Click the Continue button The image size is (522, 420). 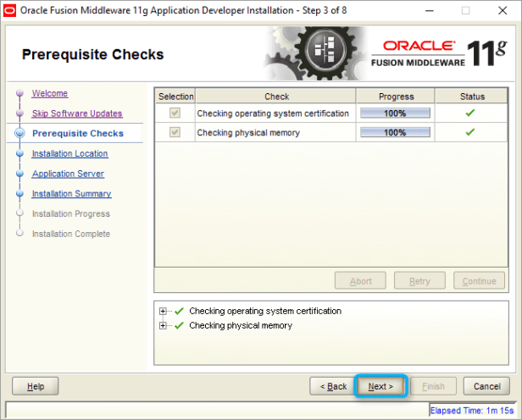[x=479, y=281]
